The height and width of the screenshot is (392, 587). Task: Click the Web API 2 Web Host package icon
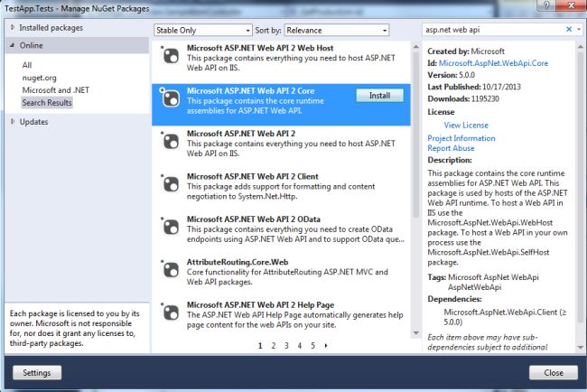pyautogui.click(x=171, y=56)
